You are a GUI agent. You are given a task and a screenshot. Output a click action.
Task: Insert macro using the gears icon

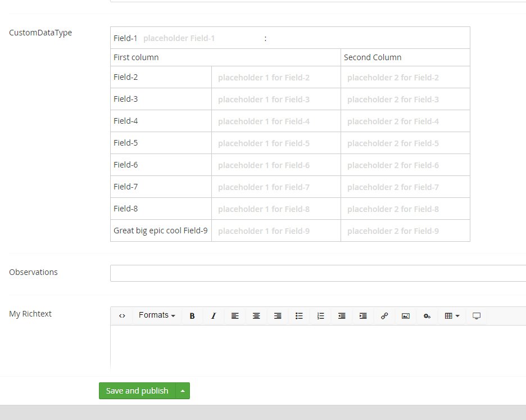(x=427, y=316)
